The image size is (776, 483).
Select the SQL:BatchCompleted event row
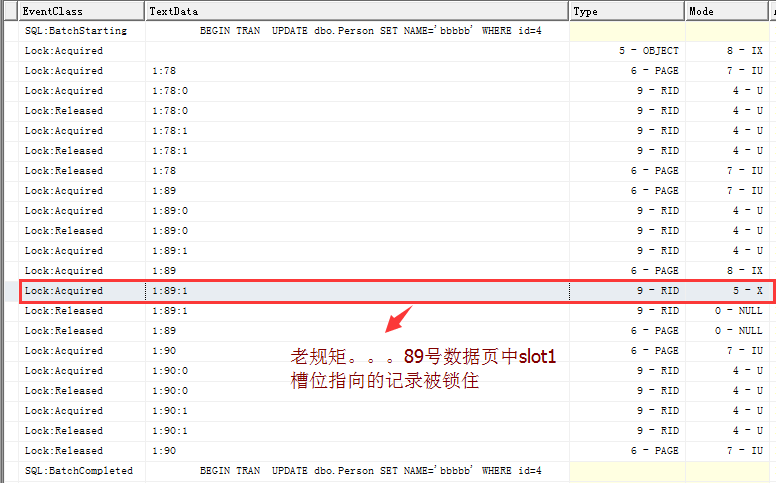click(394, 471)
